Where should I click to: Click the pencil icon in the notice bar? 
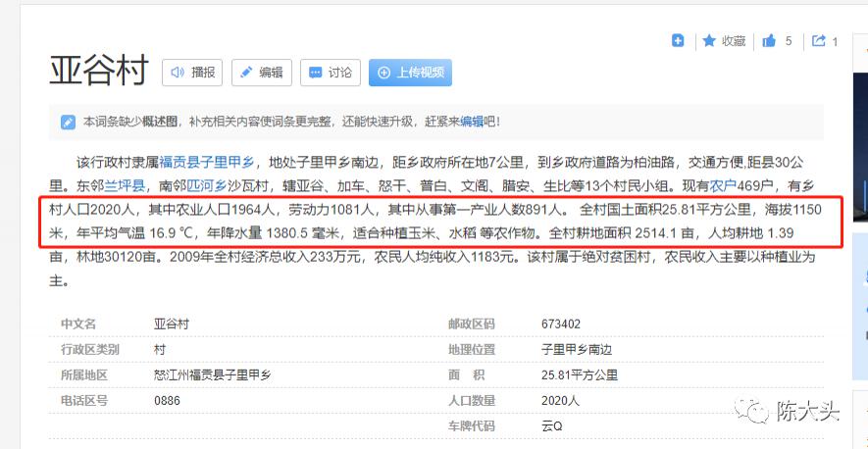(x=68, y=122)
